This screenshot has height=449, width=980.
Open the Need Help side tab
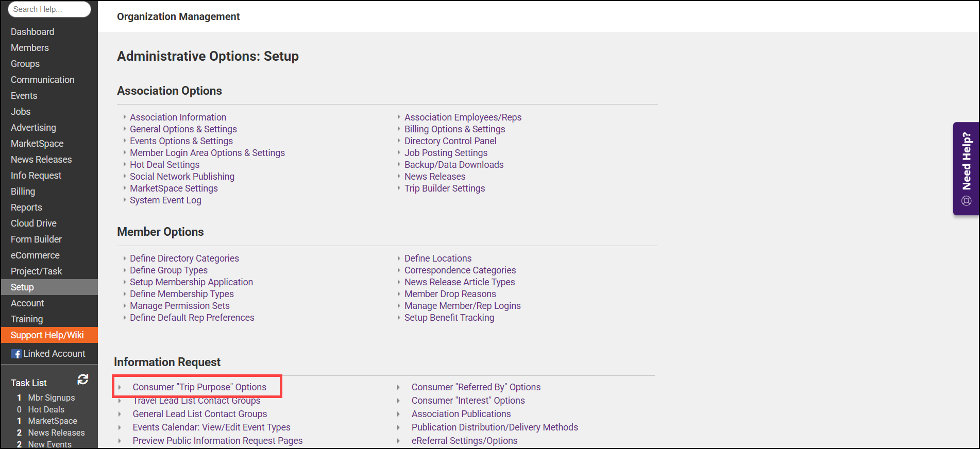coord(966,168)
